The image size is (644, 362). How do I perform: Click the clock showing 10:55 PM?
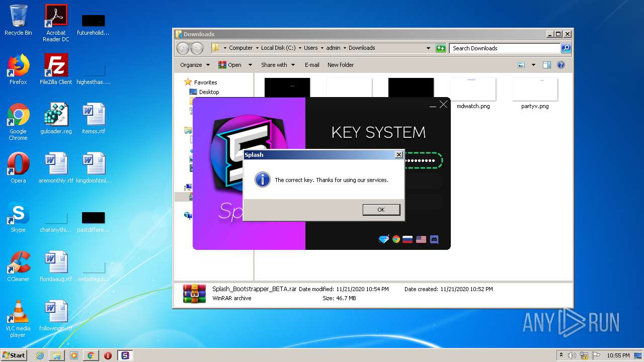pyautogui.click(x=618, y=355)
